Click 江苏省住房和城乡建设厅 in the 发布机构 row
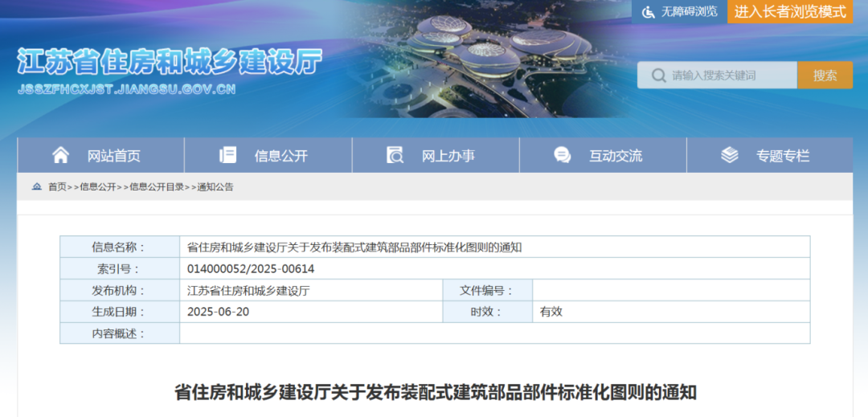This screenshot has width=868, height=417. [x=248, y=290]
